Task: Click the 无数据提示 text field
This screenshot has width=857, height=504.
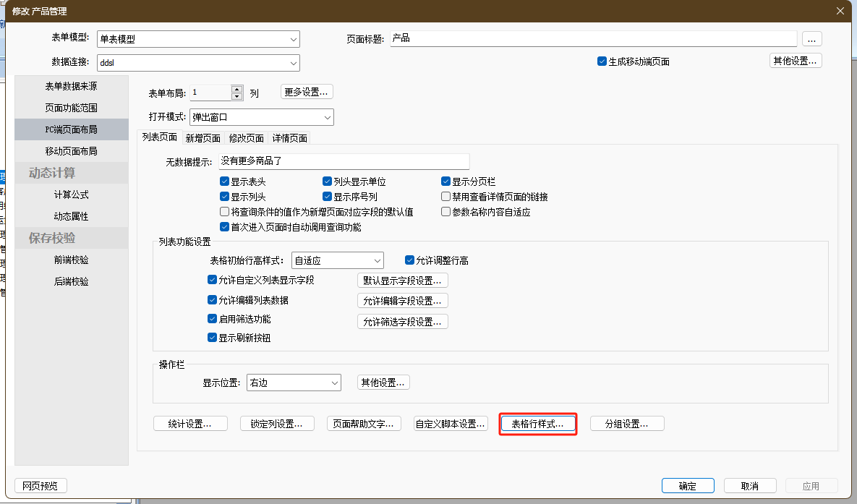Action: click(x=344, y=161)
